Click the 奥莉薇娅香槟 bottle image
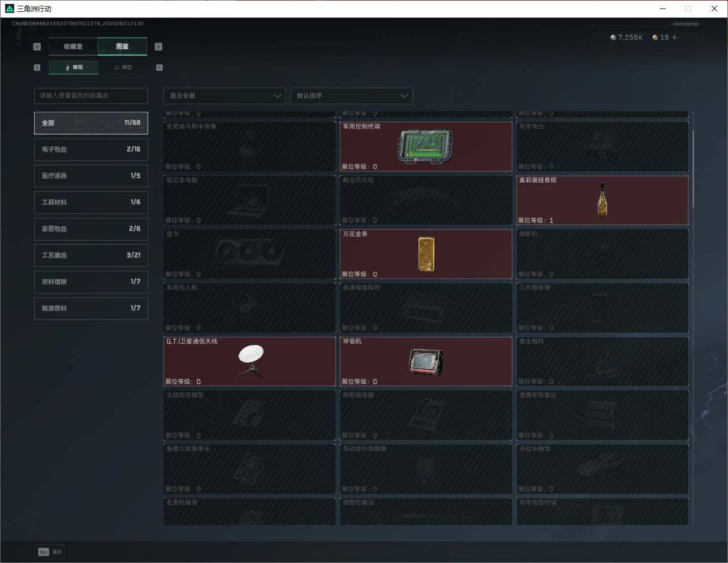This screenshot has width=728, height=563. (x=603, y=200)
